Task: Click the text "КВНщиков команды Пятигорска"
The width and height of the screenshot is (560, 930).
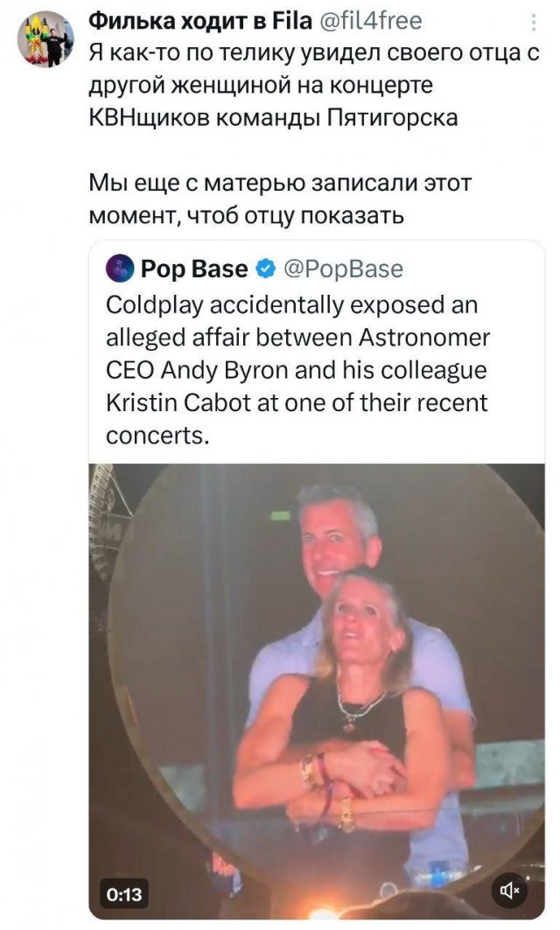Action: [274, 116]
